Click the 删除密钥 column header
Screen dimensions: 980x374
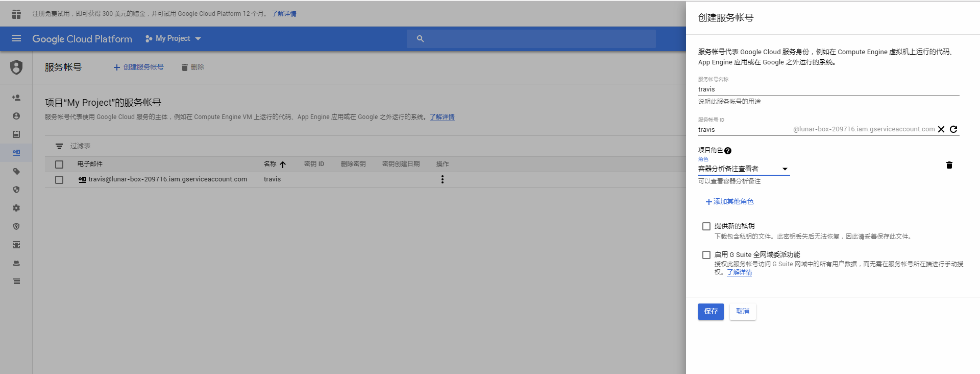pyautogui.click(x=353, y=164)
